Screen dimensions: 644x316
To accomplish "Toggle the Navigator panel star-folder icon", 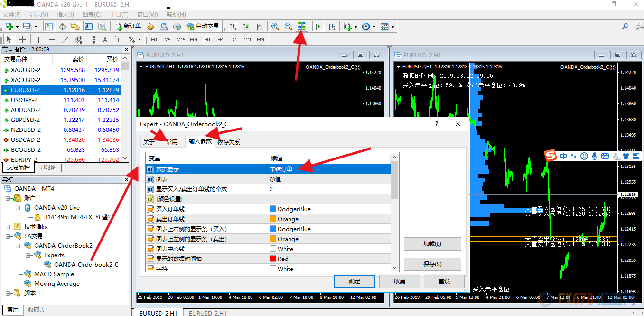I will (x=75, y=27).
